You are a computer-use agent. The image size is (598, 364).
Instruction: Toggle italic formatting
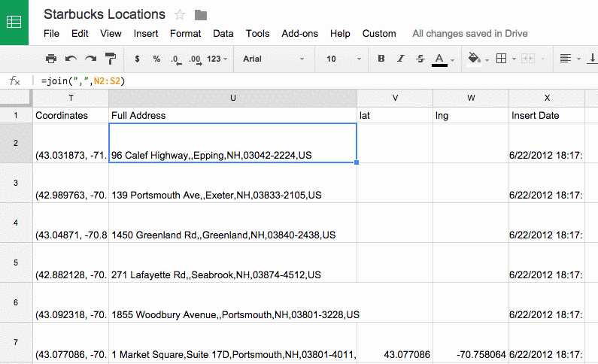(401, 59)
